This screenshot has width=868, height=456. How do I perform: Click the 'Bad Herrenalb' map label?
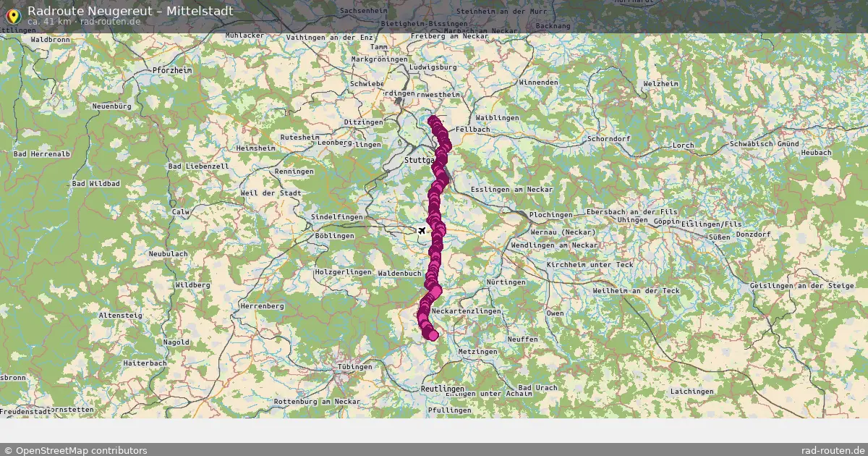point(42,154)
